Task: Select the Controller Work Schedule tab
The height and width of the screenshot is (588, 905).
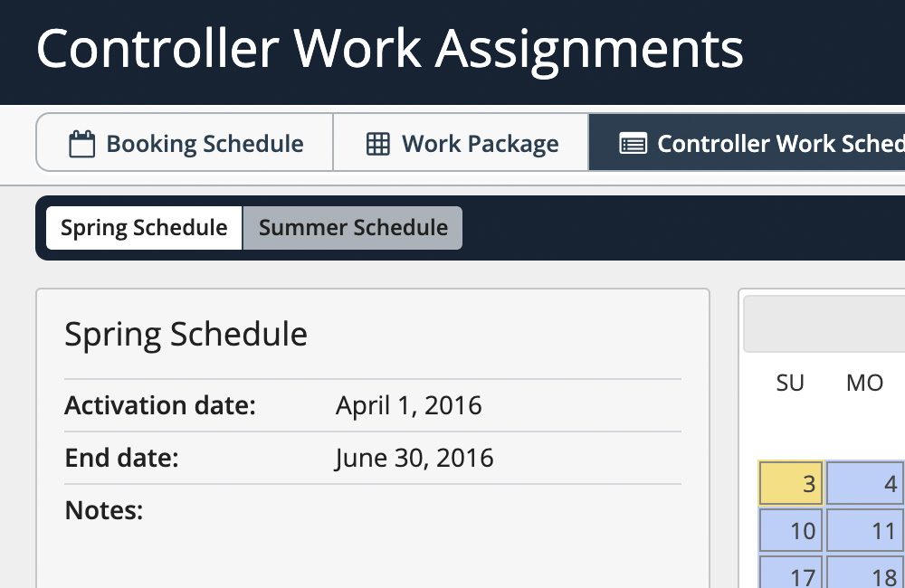Action: pyautogui.click(x=760, y=143)
